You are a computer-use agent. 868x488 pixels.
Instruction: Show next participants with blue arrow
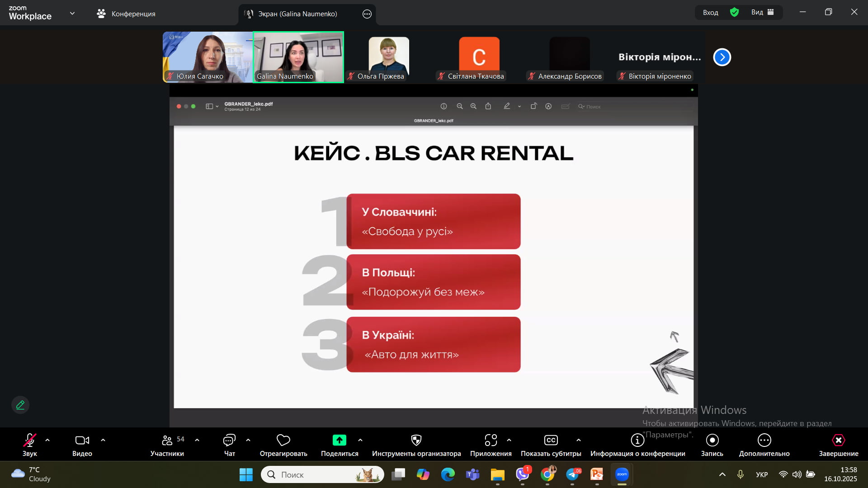click(x=722, y=57)
